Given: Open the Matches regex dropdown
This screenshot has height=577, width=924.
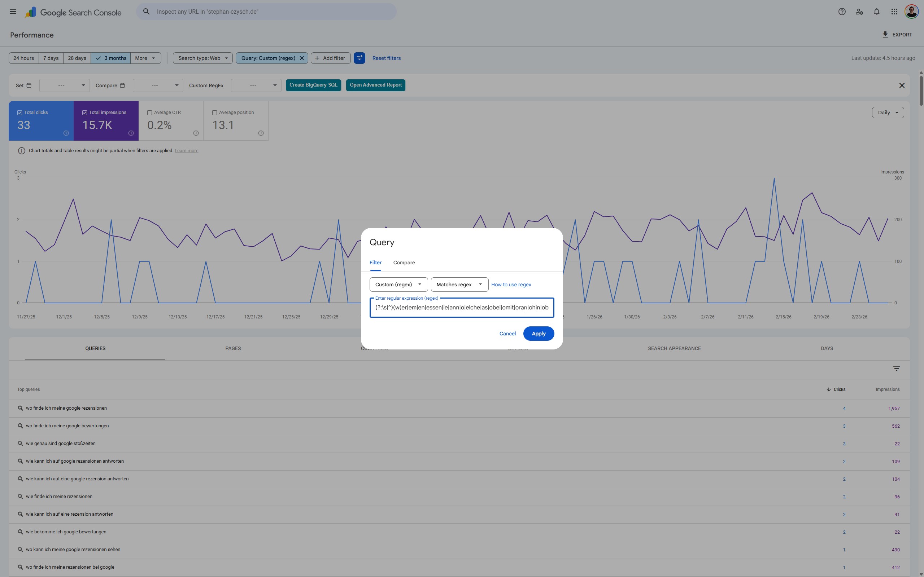Looking at the screenshot, I should coord(459,284).
